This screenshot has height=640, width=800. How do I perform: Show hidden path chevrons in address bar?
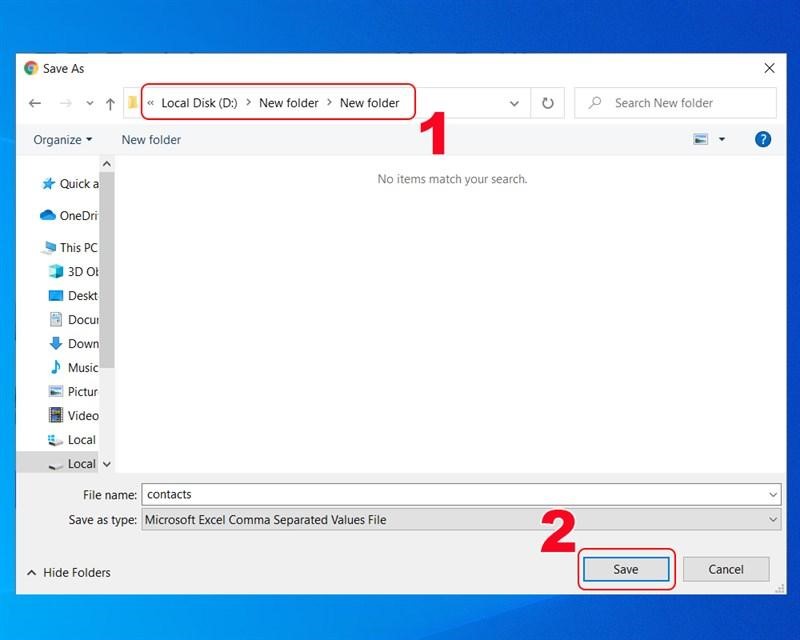(x=151, y=103)
